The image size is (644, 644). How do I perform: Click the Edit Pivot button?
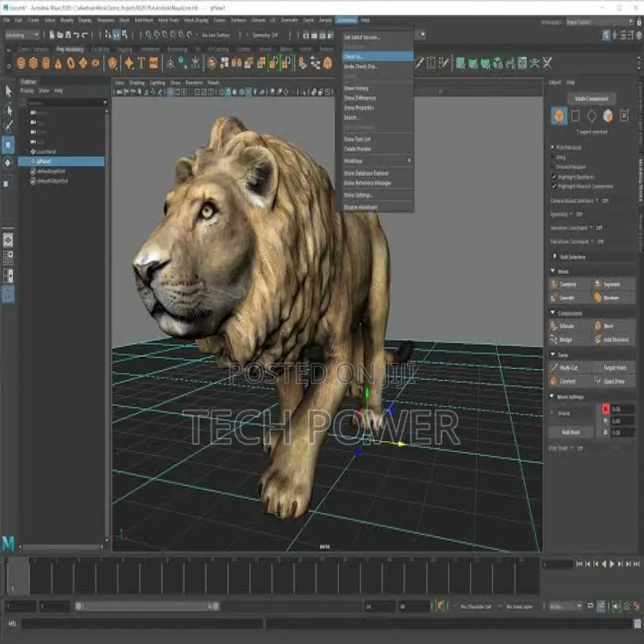[571, 432]
